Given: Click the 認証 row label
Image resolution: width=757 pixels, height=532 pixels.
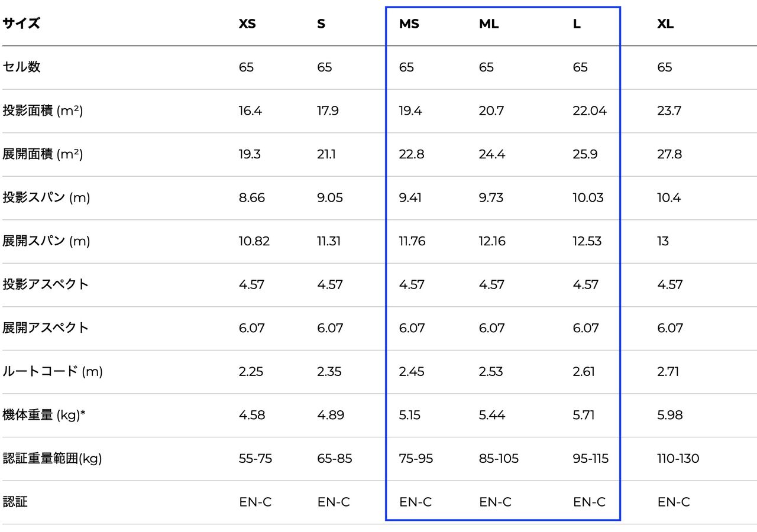Looking at the screenshot, I should tap(15, 502).
